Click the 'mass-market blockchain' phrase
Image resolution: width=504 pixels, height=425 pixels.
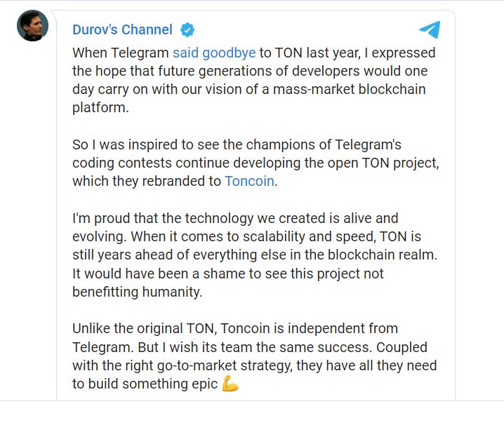(350, 89)
